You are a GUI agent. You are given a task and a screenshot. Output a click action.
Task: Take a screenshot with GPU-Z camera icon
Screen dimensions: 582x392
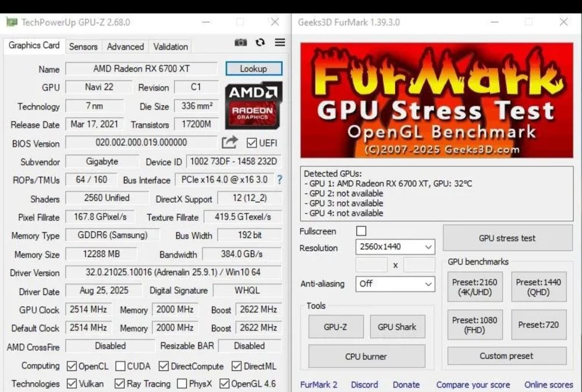(240, 42)
